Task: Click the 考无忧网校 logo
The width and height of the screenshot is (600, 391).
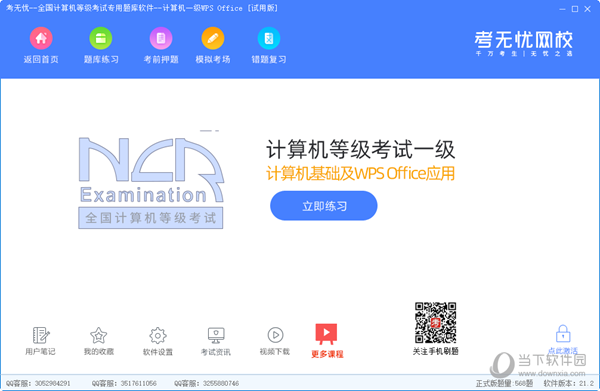Action: 523,43
